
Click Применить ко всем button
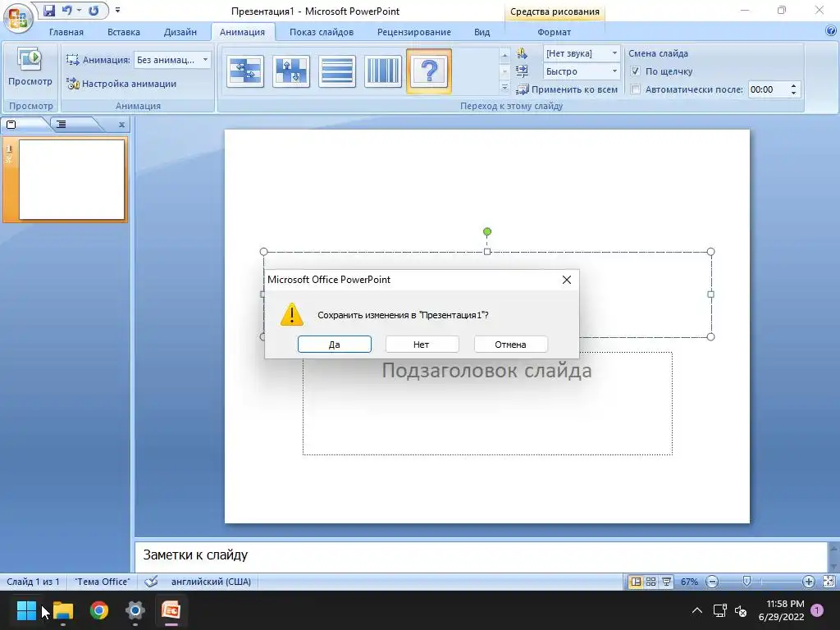tap(568, 89)
